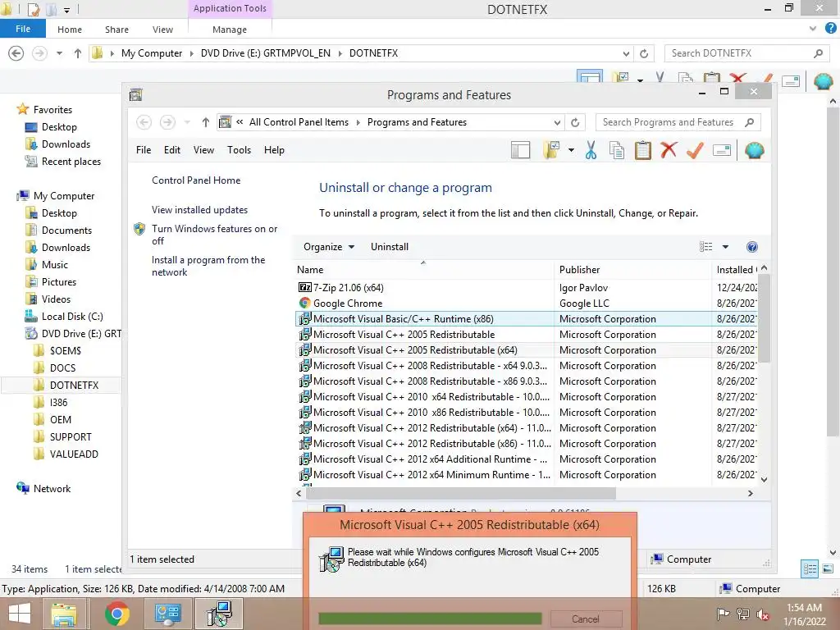This screenshot has width=840, height=630.
Task: Click the preview pane layout icon in Programs and Features toolbar
Action: (520, 151)
